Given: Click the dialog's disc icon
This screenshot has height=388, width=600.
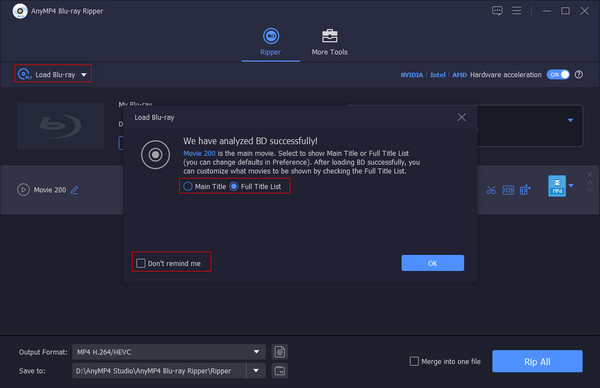Looking at the screenshot, I should 155,155.
